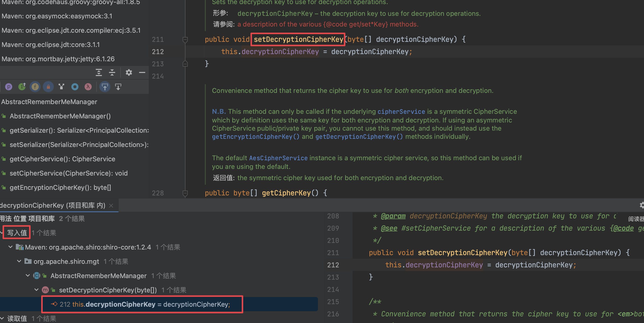Collapse org.apache.shiro.mgt package node

pos(19,261)
